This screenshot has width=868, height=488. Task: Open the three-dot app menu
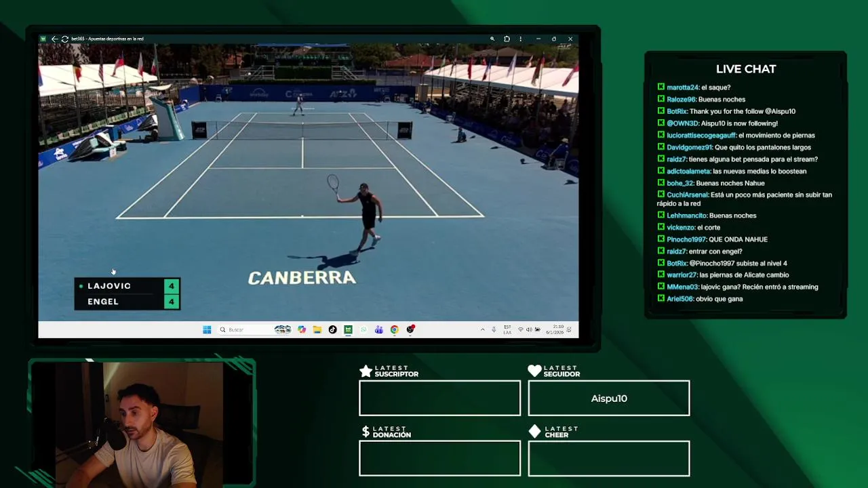[521, 39]
